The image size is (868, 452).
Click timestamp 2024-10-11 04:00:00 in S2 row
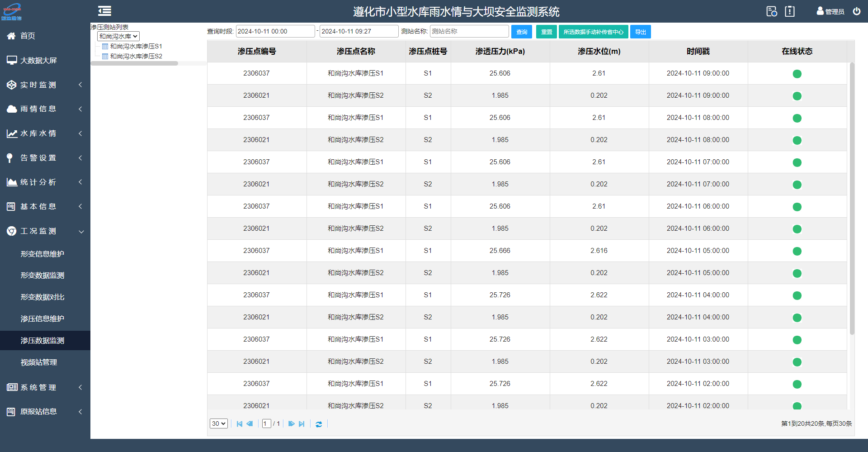[698, 317]
